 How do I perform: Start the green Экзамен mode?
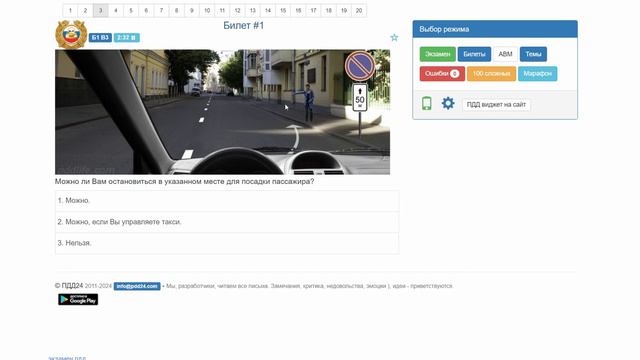[x=438, y=54]
